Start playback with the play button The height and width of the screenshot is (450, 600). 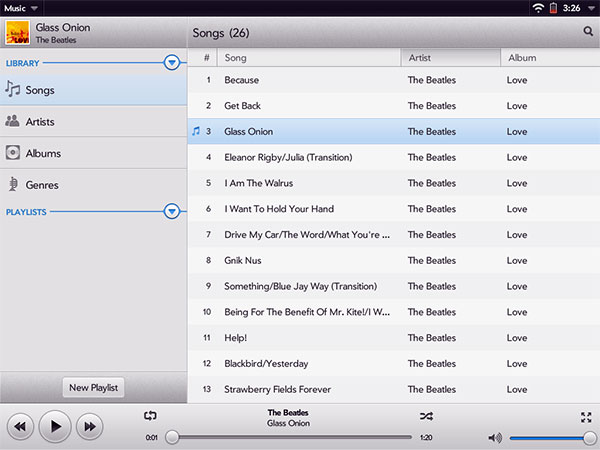coord(55,426)
